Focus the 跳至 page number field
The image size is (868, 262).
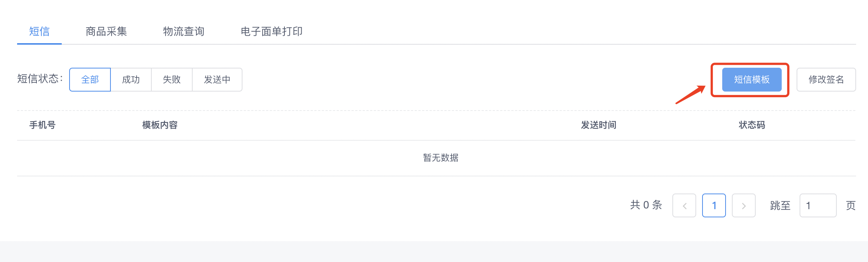(818, 205)
